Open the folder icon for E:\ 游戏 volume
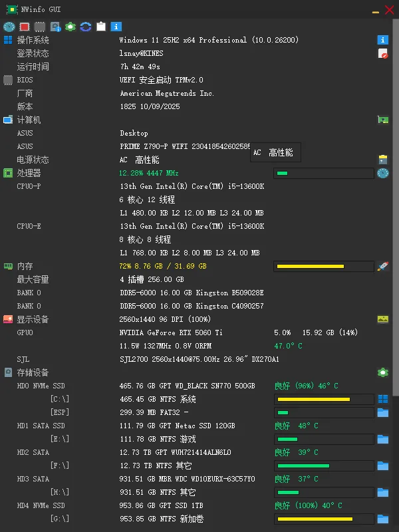The height and width of the screenshot is (532, 399). point(383,439)
